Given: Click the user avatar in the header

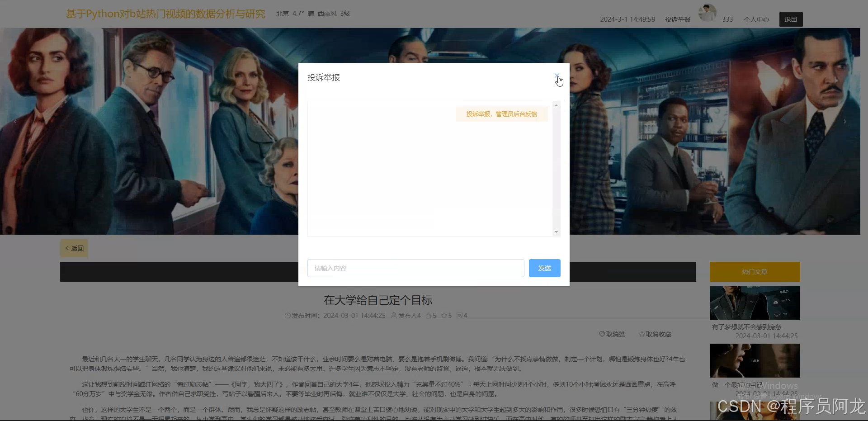Looking at the screenshot, I should click(x=707, y=13).
